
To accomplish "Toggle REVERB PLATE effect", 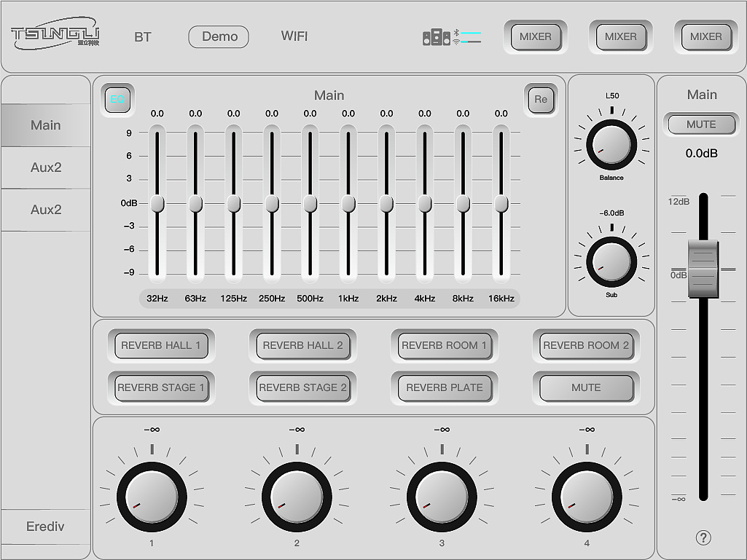I will [445, 387].
